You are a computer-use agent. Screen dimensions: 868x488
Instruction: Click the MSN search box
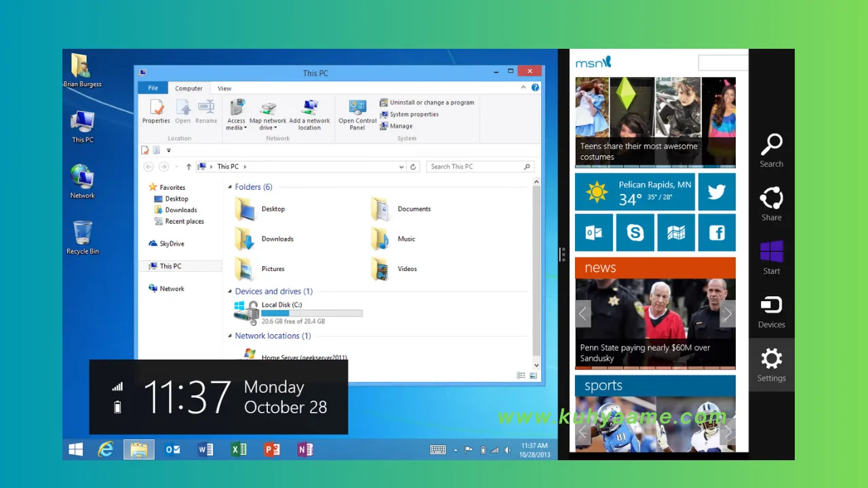[723, 63]
